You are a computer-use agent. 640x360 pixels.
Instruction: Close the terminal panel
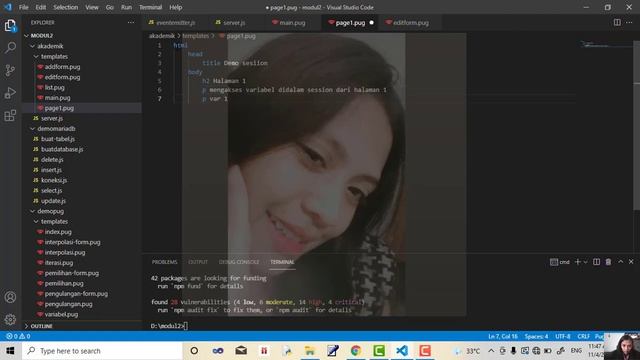pos(631,262)
